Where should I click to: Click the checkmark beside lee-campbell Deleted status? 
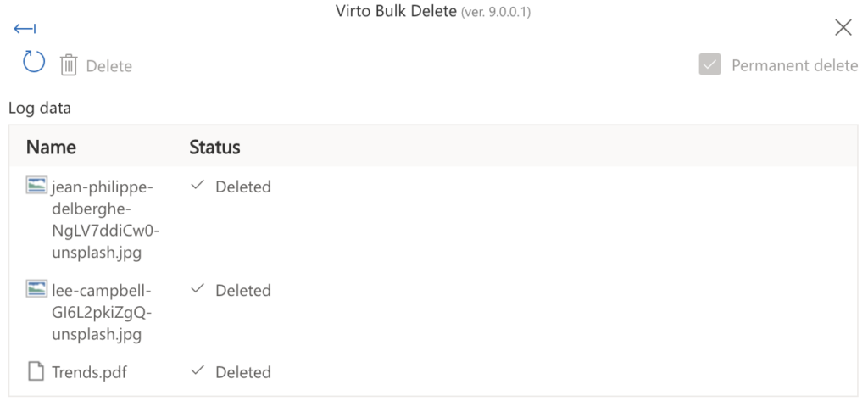click(x=197, y=289)
